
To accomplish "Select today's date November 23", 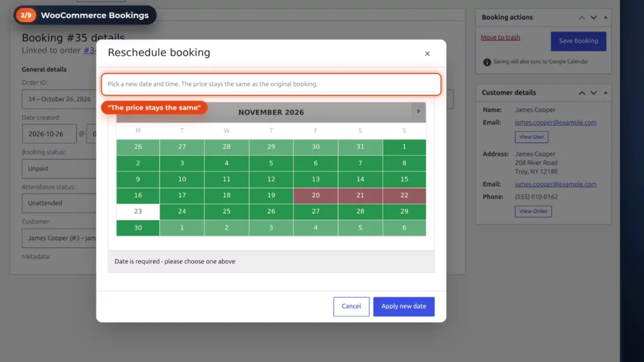I will [138, 211].
